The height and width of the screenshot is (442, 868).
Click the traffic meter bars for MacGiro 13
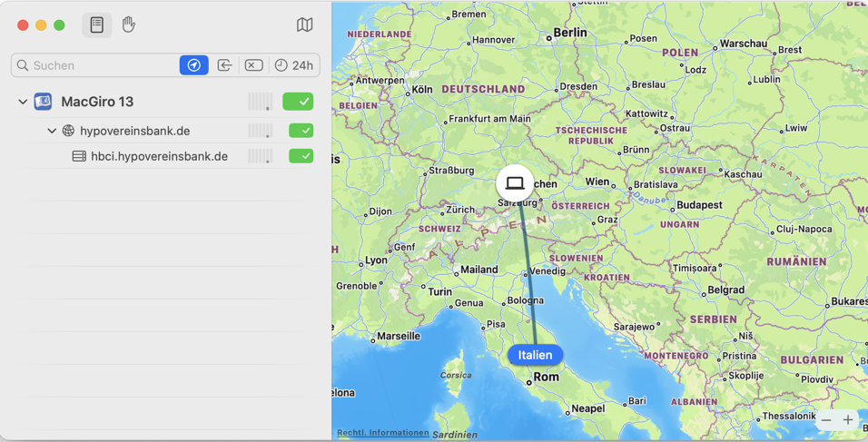tap(261, 102)
